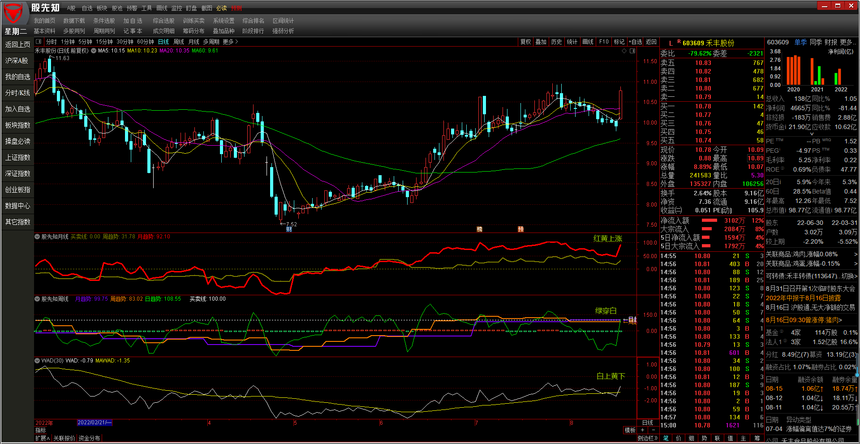Click the 日线 label at the chart's bottom right
Viewport: 860px width, 444px height.
tap(648, 423)
